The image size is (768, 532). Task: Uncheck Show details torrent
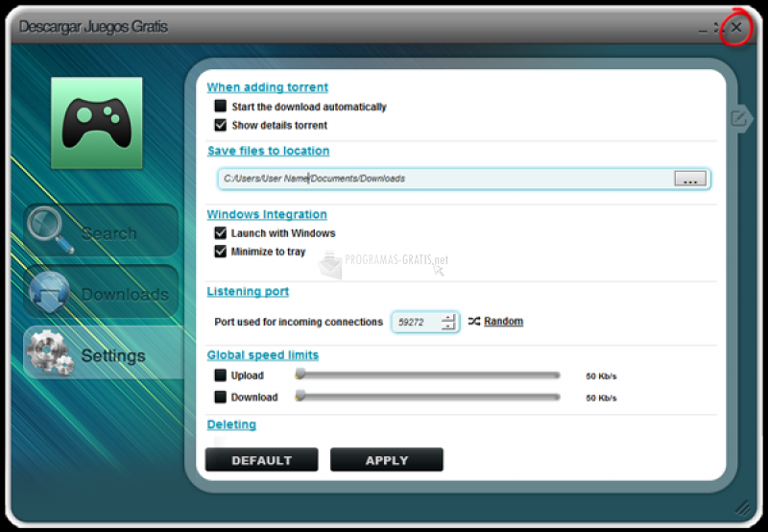(221, 125)
